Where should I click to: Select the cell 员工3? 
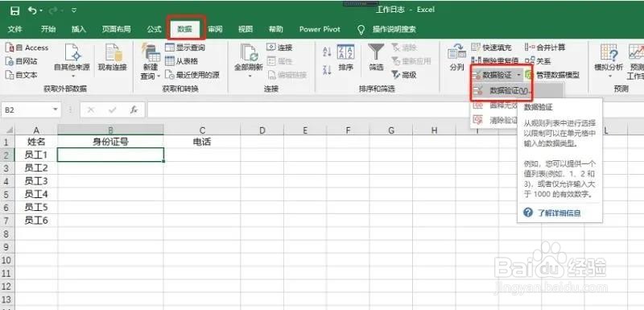coord(36,181)
